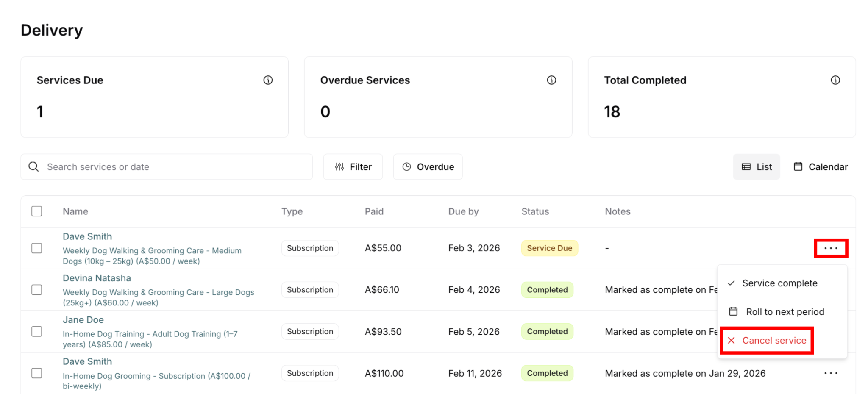This screenshot has width=868, height=394.
Task: Switch to List view
Action: tap(757, 167)
